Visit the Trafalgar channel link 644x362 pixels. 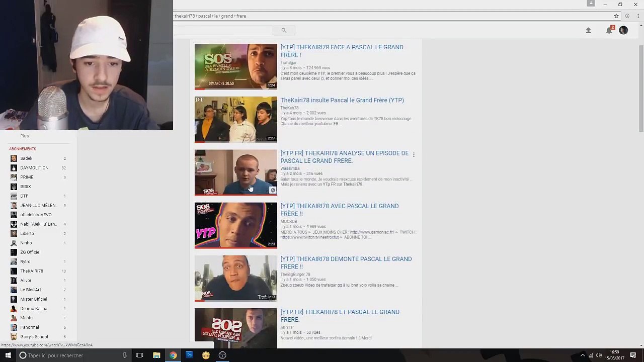click(288, 63)
